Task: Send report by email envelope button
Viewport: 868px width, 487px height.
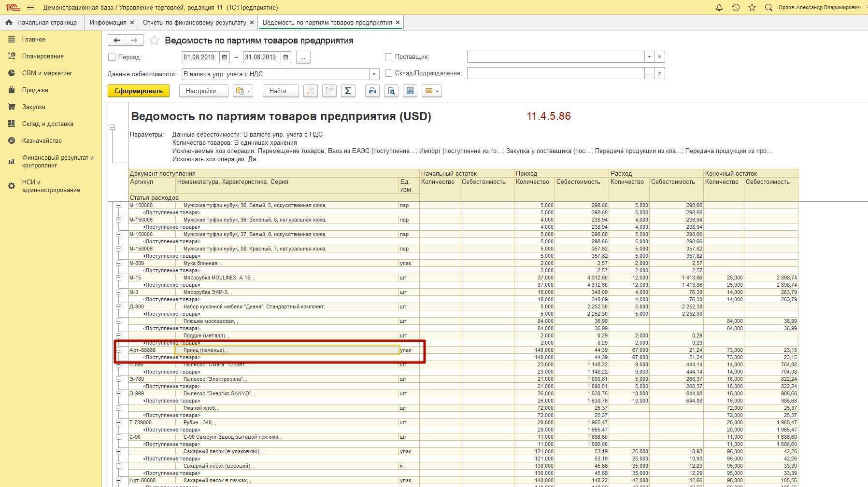Action: pyautogui.click(x=432, y=91)
